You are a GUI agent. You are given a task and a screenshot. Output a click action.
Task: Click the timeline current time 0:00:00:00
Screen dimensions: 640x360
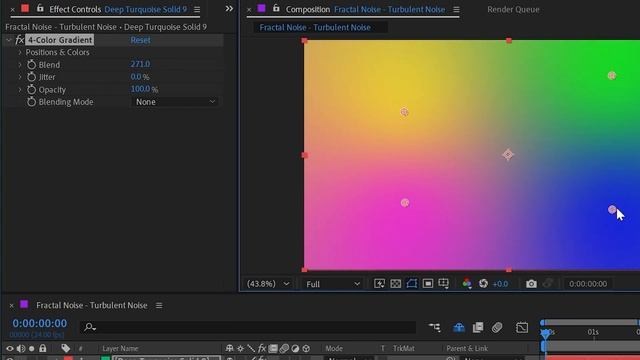tap(40, 323)
